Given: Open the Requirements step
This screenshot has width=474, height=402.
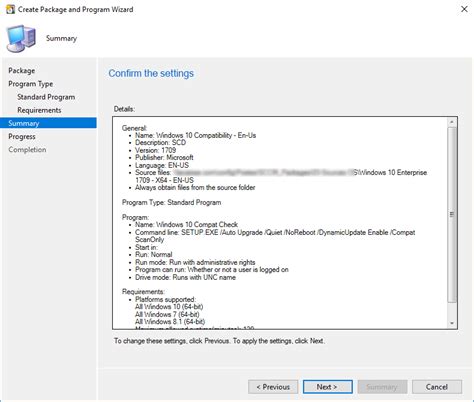Looking at the screenshot, I should (39, 110).
